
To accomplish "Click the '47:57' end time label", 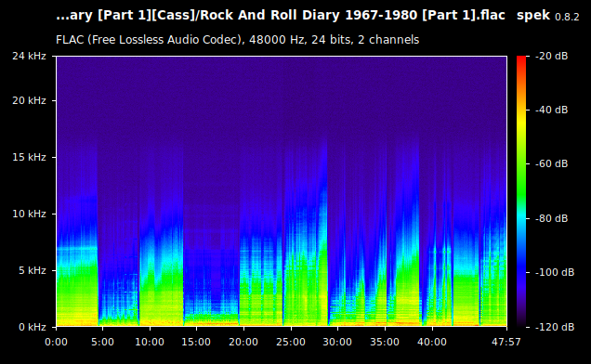I will [506, 342].
